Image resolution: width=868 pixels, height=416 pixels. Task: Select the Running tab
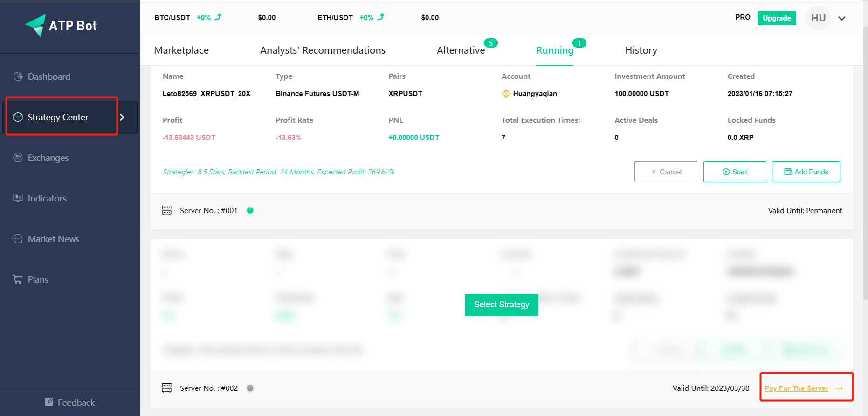coord(555,50)
